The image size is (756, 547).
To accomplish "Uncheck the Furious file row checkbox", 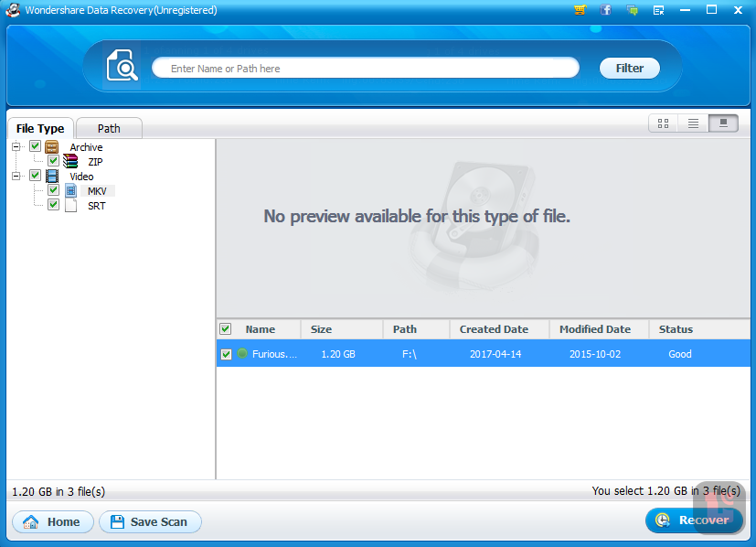I will (226, 355).
